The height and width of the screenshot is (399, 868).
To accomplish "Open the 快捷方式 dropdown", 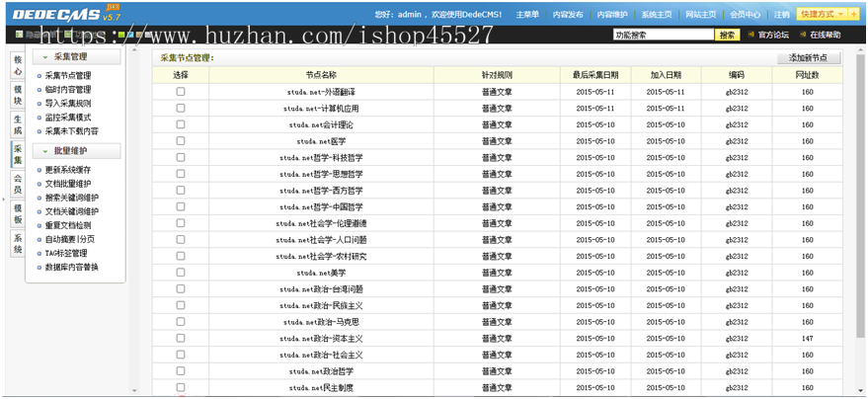I will [x=822, y=15].
